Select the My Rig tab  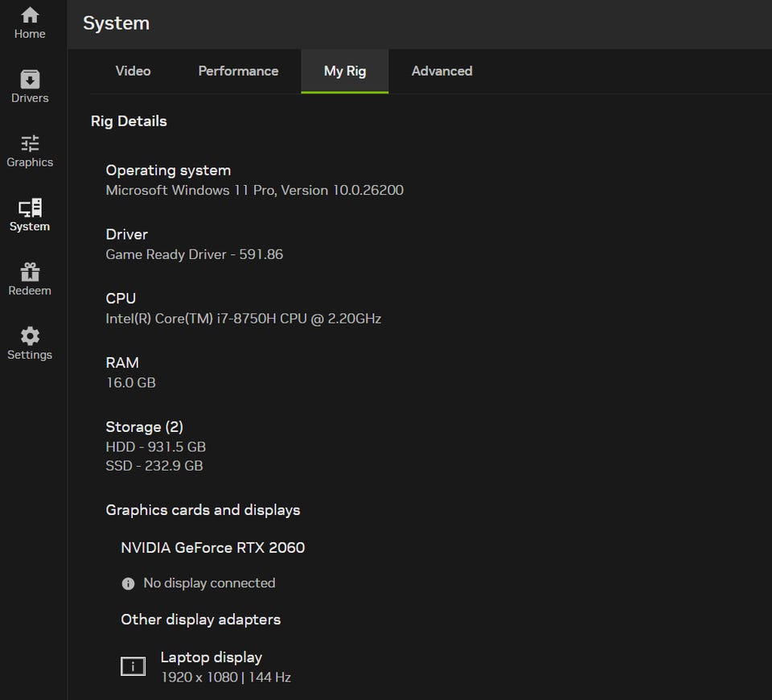(344, 71)
